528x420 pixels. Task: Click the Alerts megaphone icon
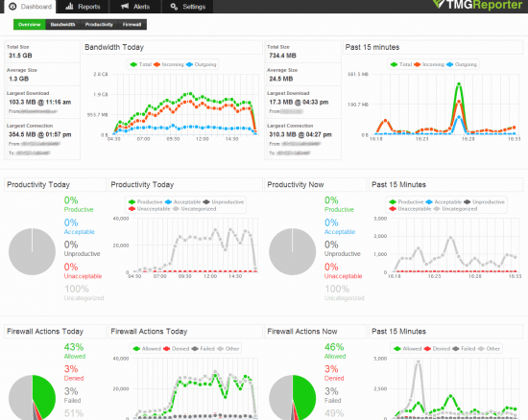[125, 6]
